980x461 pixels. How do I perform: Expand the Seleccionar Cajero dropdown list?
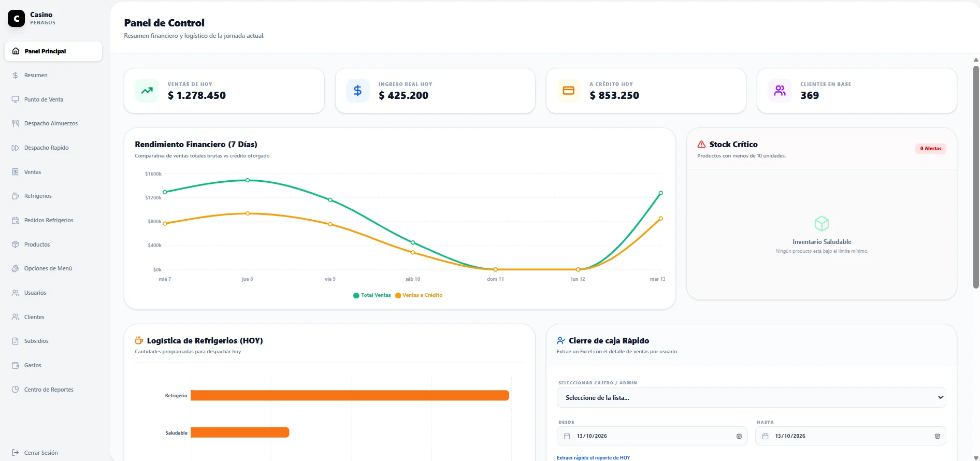click(751, 398)
